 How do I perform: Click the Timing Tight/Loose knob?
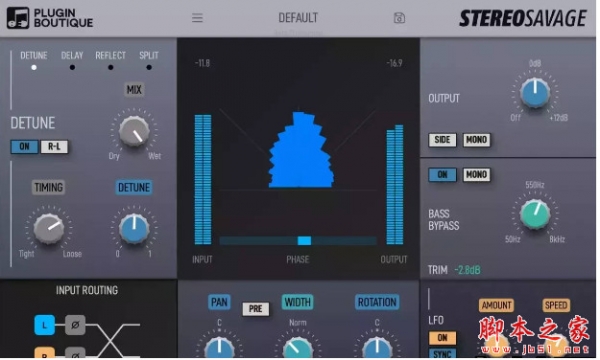click(x=49, y=229)
